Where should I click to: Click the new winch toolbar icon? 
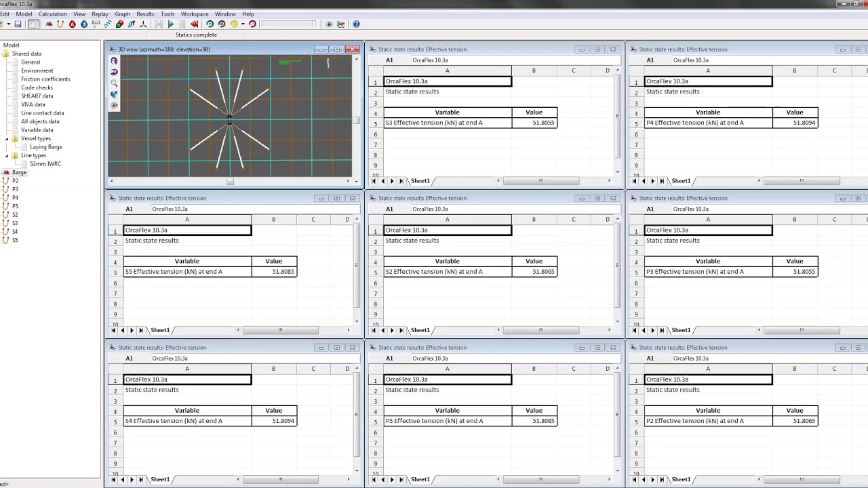(x=96, y=24)
